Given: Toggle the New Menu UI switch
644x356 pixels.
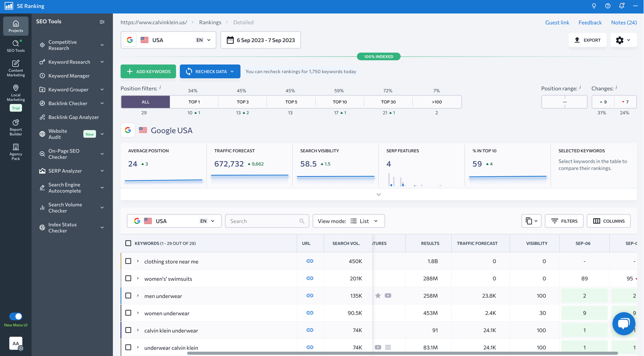Looking at the screenshot, I should tap(16, 316).
